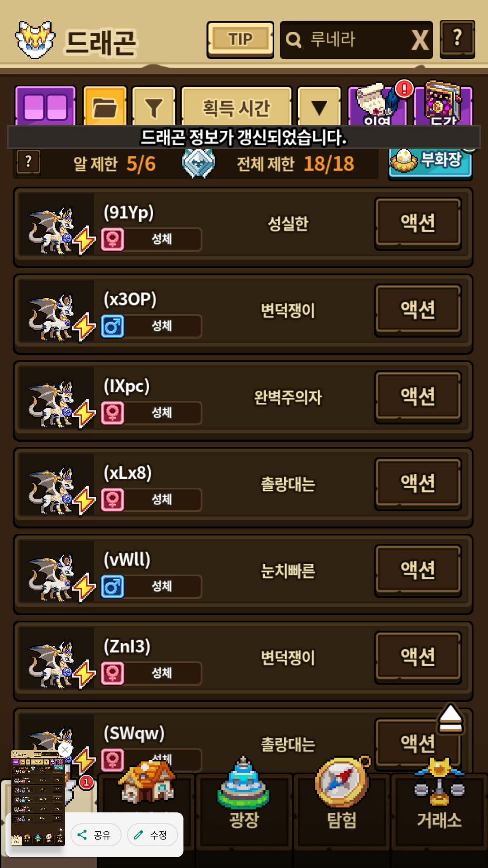Image resolution: width=488 pixels, height=868 pixels.
Task: Toggle the sort direction down arrow
Action: 319,107
